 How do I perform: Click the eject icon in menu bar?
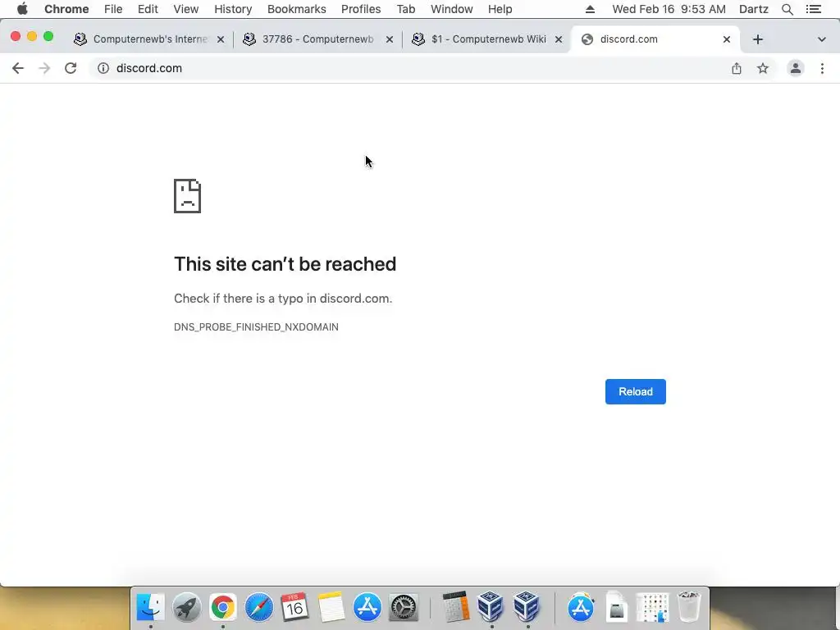coord(590,9)
